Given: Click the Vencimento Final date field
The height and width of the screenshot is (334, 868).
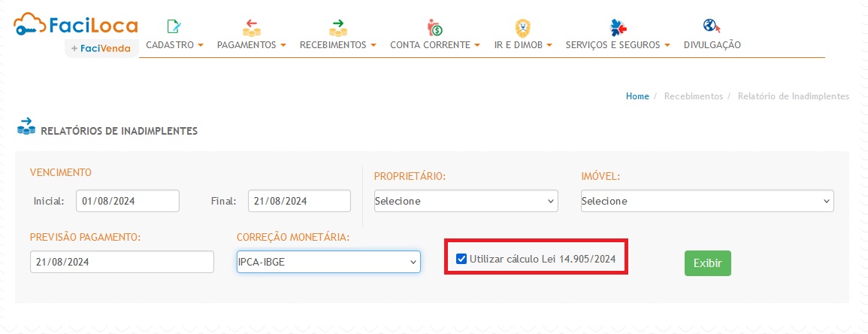Looking at the screenshot, I should coord(299,201).
